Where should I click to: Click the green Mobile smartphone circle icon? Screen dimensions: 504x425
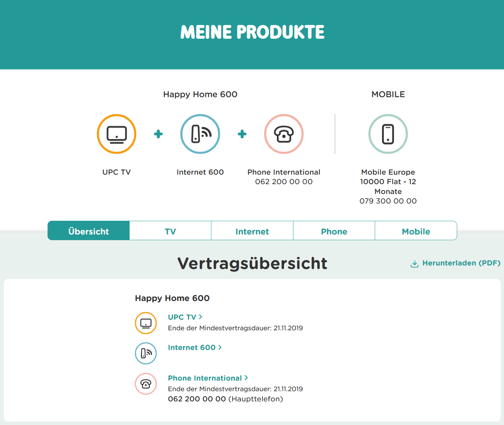click(x=388, y=134)
